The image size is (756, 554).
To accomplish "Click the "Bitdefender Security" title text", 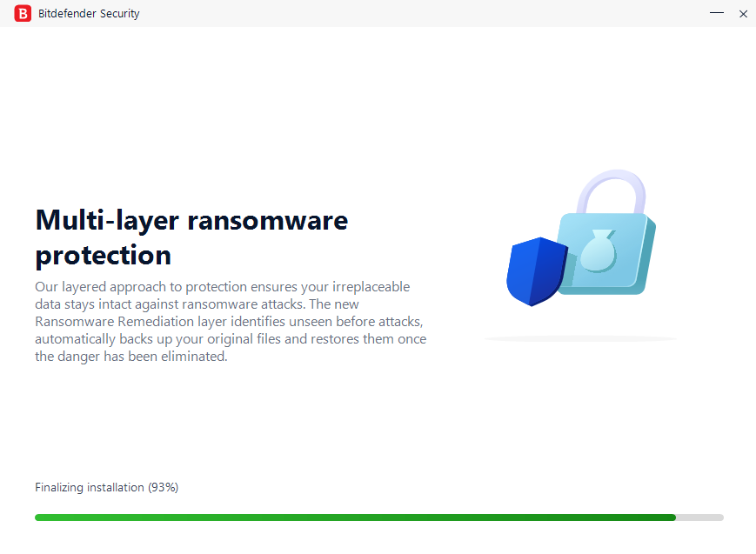I will [x=89, y=13].
